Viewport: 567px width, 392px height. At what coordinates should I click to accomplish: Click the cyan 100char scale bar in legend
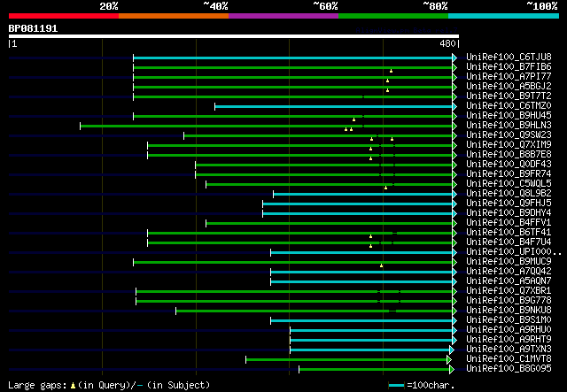click(396, 386)
